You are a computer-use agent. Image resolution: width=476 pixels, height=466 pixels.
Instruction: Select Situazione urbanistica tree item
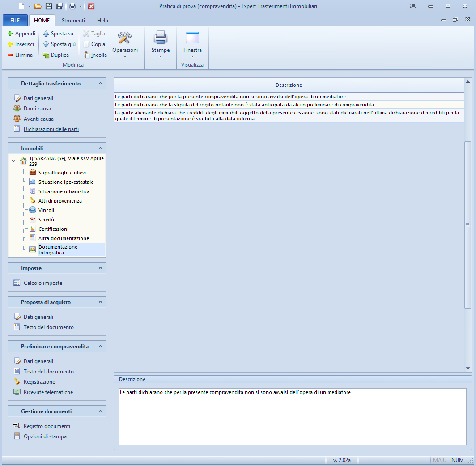64,191
